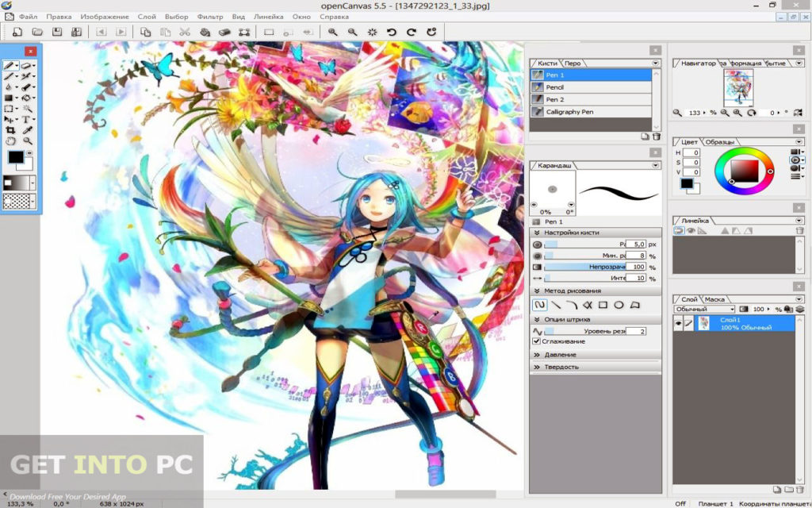
Task: Select the Pen tool in the toolbox
Action: pos(10,65)
